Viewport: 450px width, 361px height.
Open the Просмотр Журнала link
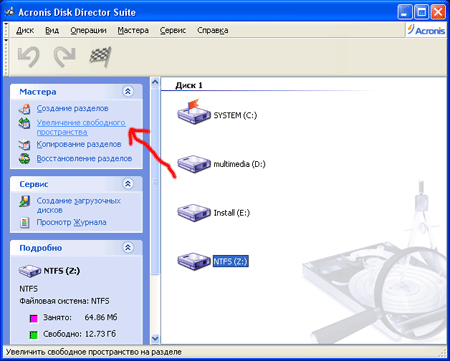[x=71, y=222]
